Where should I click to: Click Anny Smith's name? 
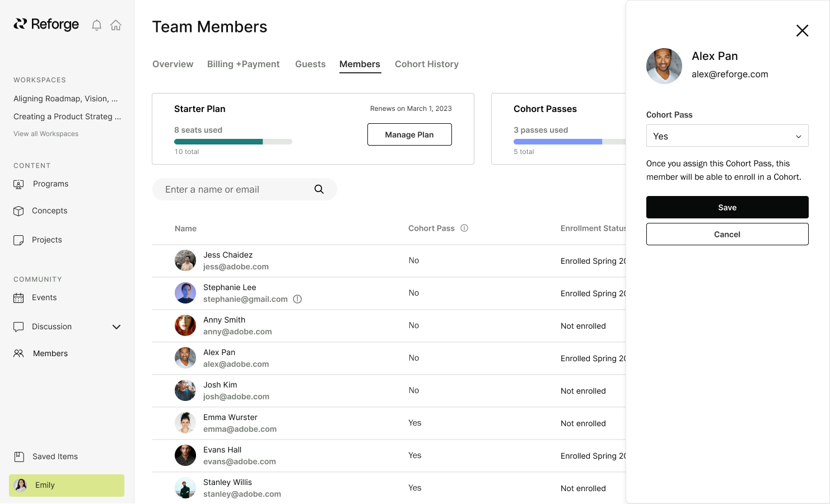(x=224, y=320)
